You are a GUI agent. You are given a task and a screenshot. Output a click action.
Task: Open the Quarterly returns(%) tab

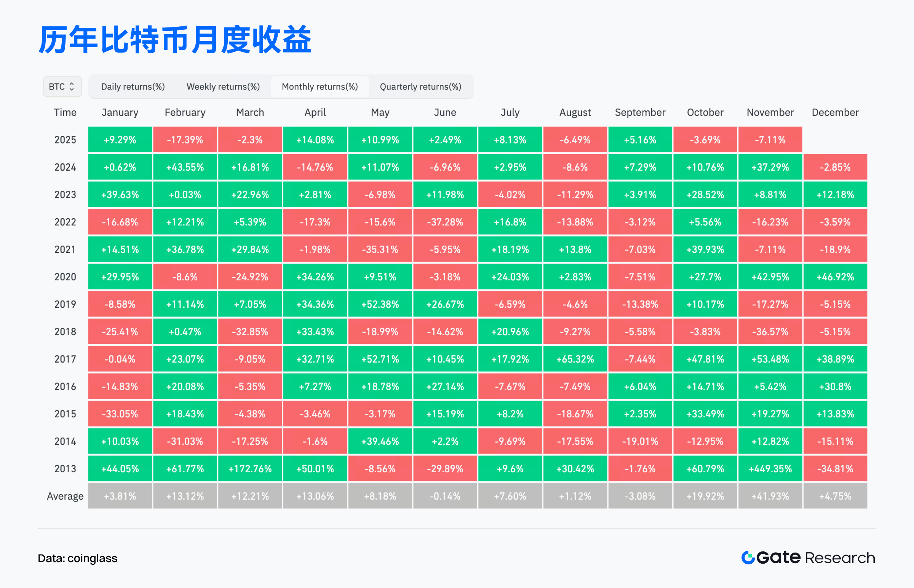tap(420, 87)
